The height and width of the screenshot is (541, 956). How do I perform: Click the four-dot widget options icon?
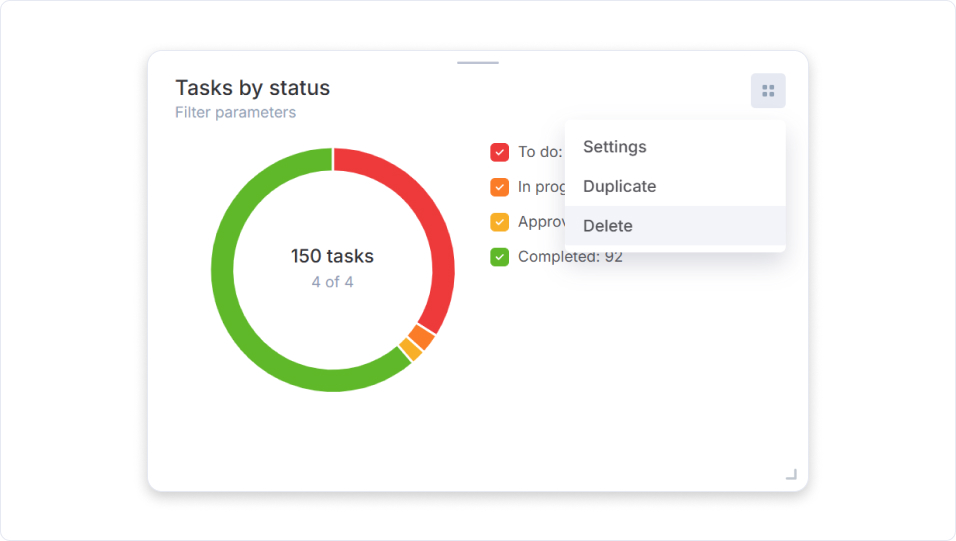[768, 91]
